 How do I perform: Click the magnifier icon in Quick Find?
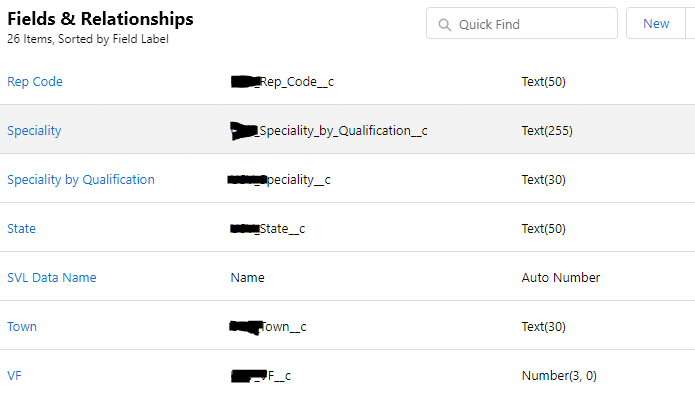coord(445,25)
